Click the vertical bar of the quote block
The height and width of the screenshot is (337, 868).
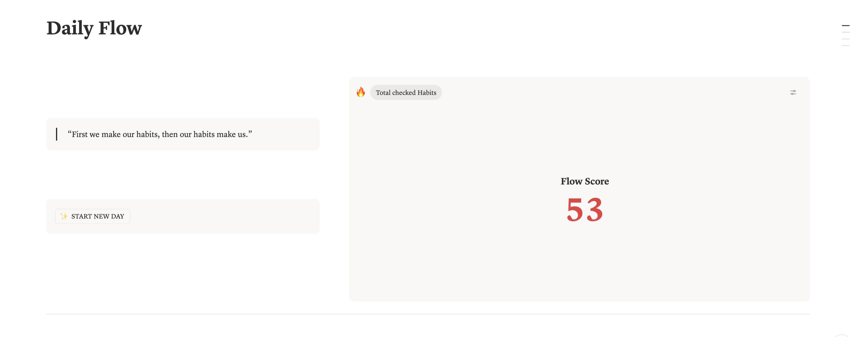coord(56,134)
